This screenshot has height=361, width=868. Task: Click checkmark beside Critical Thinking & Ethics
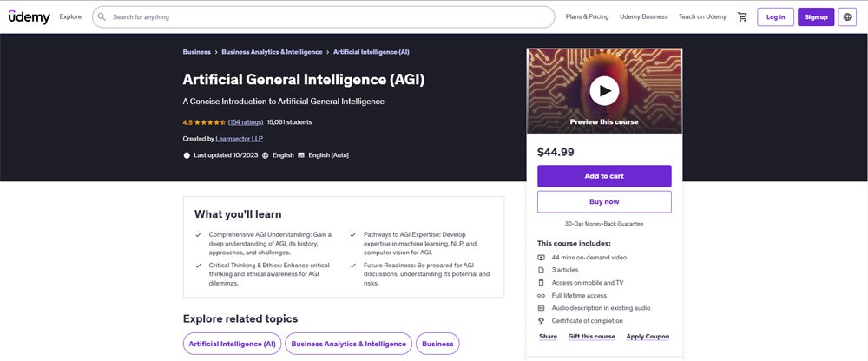[198, 266]
